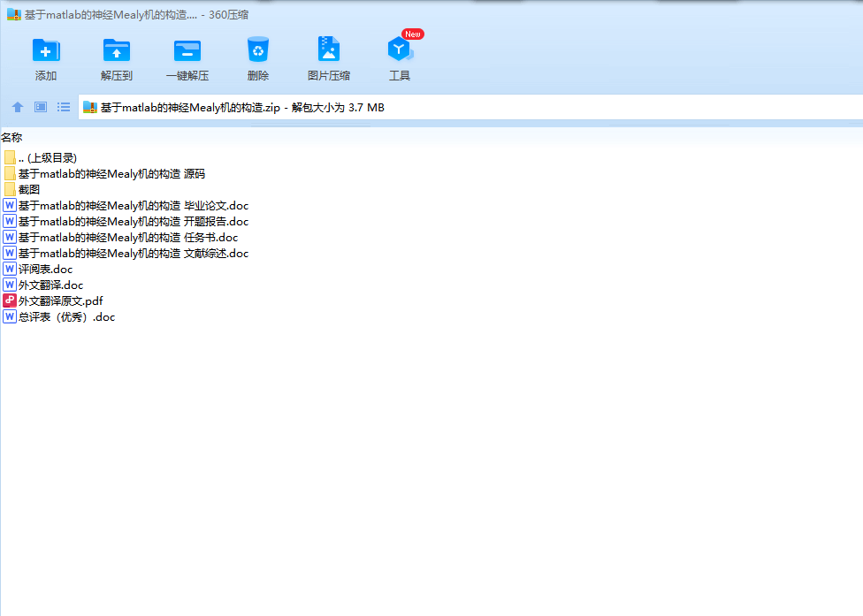
Task: Click the 解压到 (Extract to) icon
Action: tap(116, 50)
